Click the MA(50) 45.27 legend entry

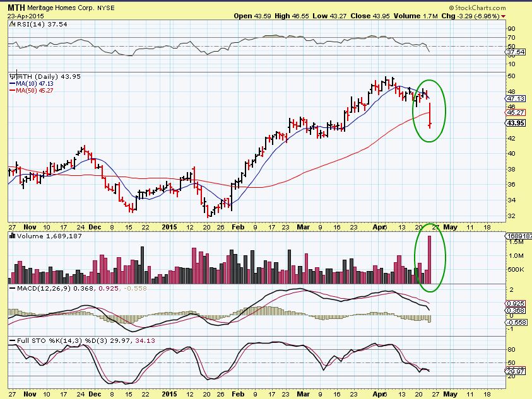click(x=31, y=91)
